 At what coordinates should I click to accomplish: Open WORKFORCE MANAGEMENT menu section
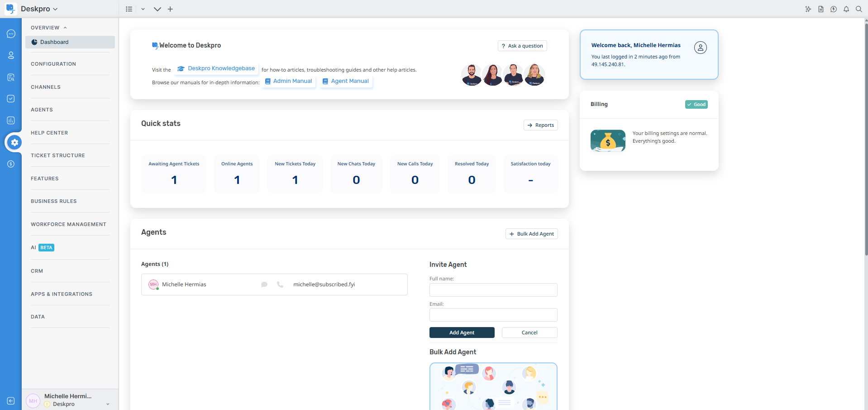(68, 224)
